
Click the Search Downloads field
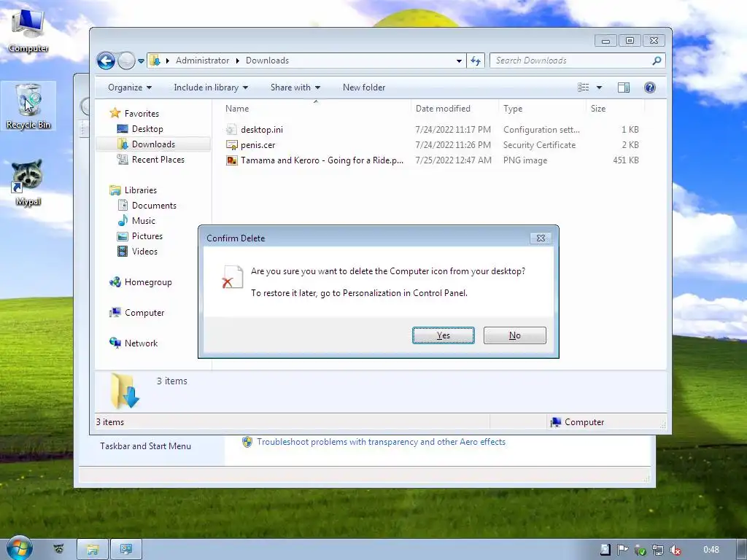577,61
